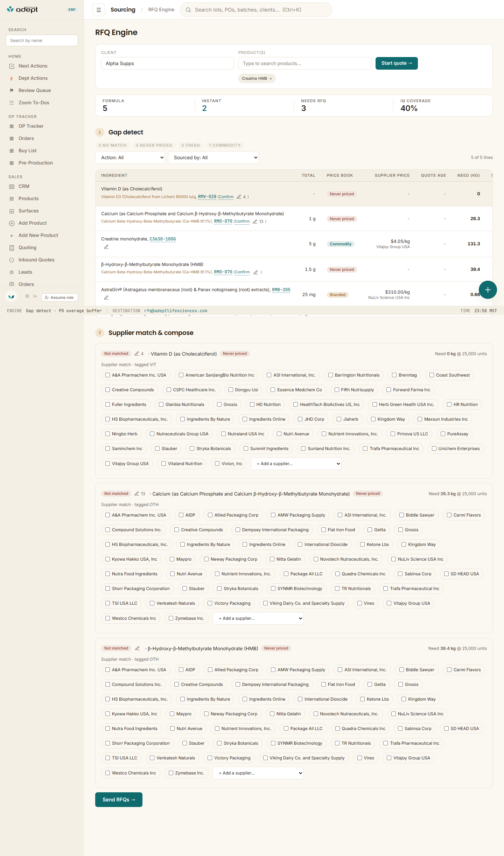Image resolution: width=504 pixels, height=856 pixels.
Task: Click the pencil icon in Creatine monohydrate row
Action: (106, 247)
